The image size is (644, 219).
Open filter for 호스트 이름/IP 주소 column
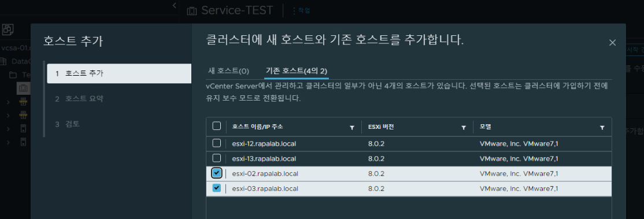coord(351,128)
